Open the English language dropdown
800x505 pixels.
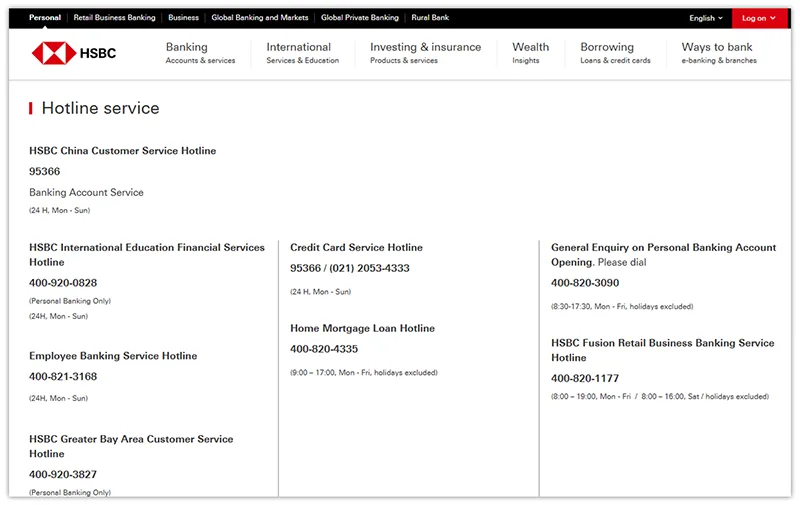(706, 18)
